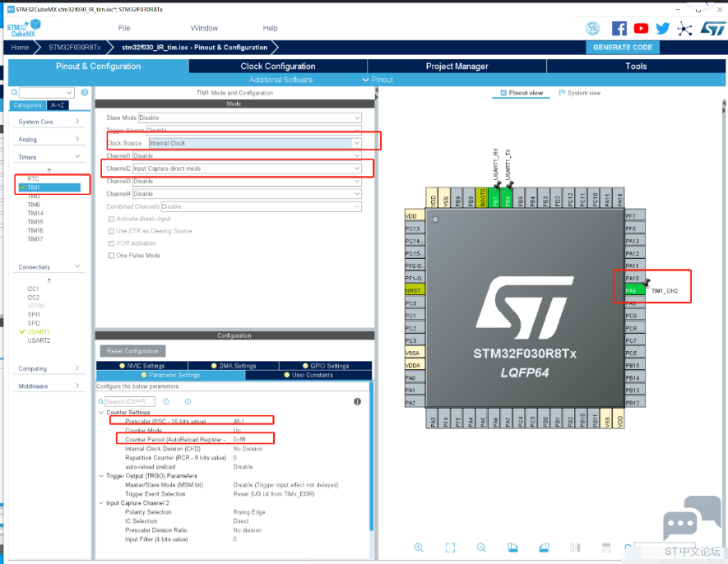Viewport: 728px width, 564px height.
Task: Zoom out of the chip pinout view
Action: point(481,548)
